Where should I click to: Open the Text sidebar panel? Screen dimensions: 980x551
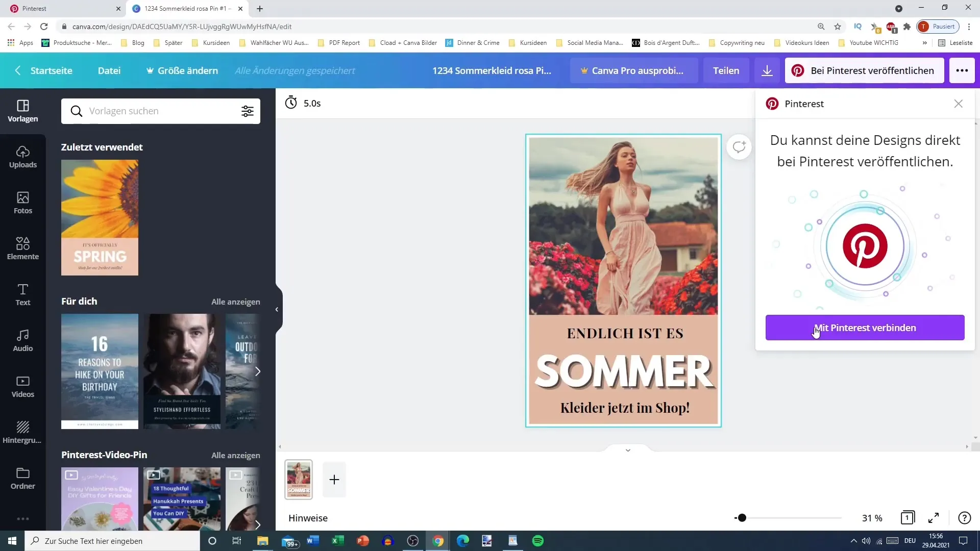coord(22,294)
